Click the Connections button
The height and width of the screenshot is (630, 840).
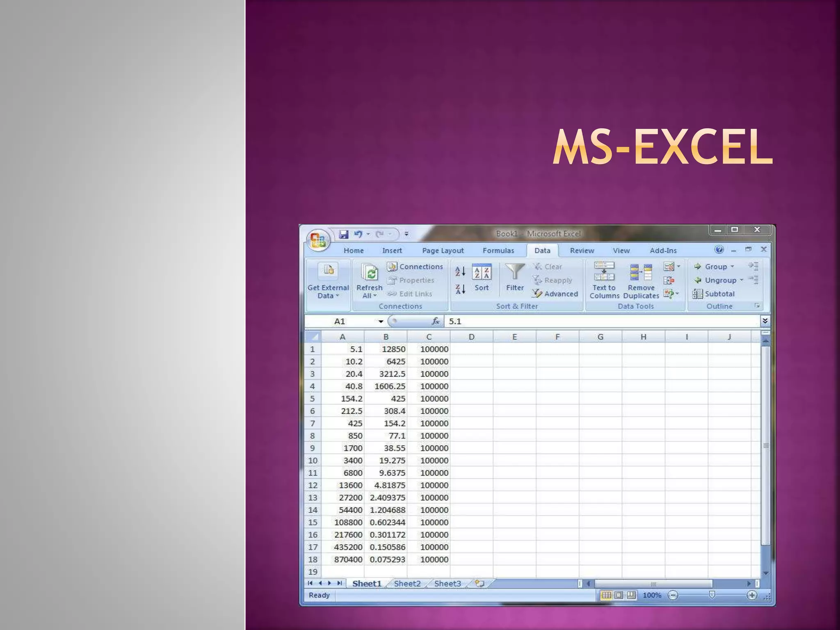pyautogui.click(x=415, y=267)
